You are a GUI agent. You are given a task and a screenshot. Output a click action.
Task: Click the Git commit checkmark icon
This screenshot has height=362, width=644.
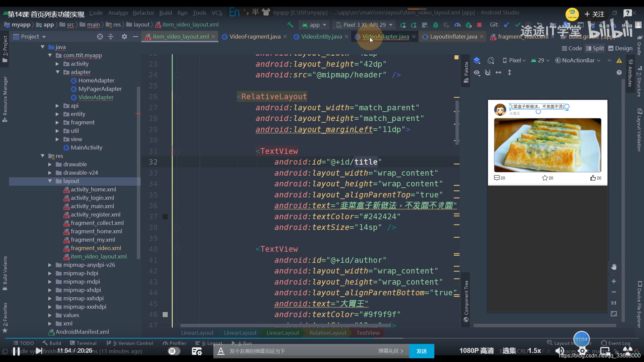[518, 25]
